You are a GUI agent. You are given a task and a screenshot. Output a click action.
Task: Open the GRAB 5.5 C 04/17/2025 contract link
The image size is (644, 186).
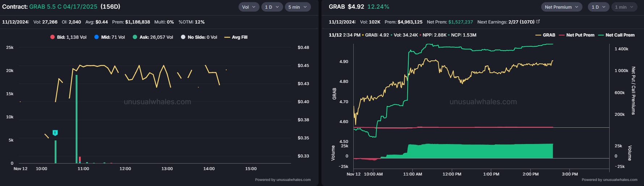point(63,7)
